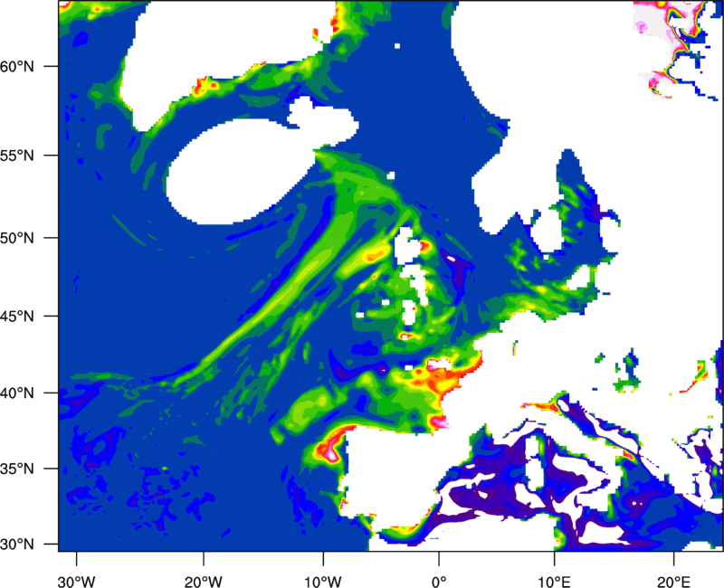Click the 40°N latitude label

click(x=17, y=394)
